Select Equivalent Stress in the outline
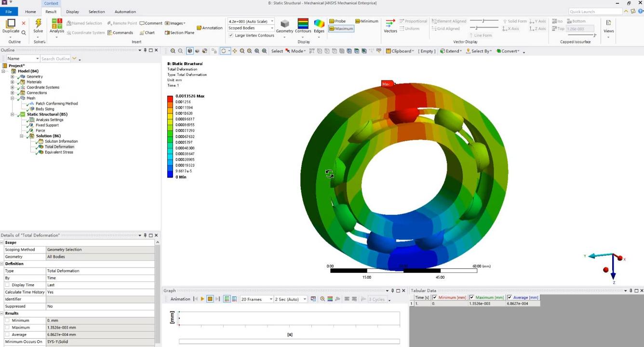 point(59,152)
